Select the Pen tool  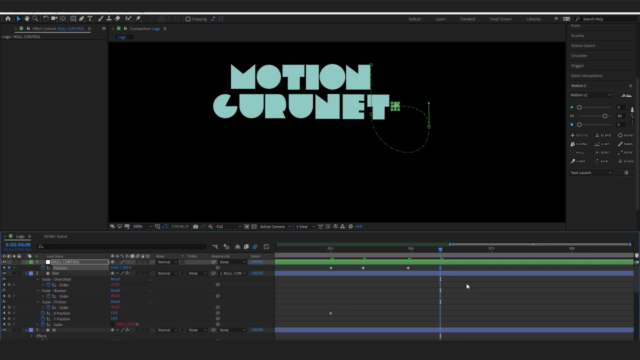[82, 19]
